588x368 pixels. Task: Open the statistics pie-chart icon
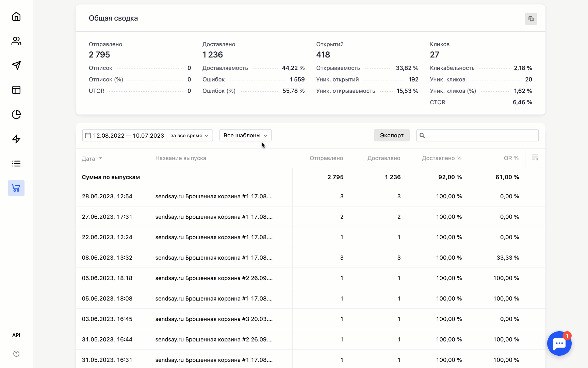[16, 115]
